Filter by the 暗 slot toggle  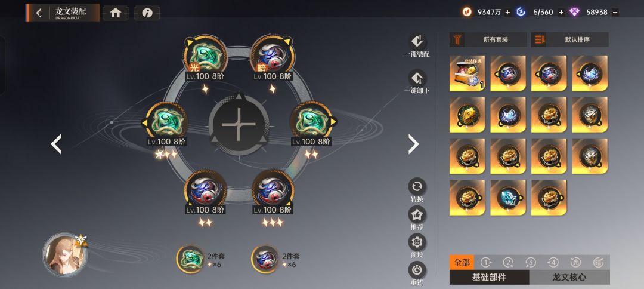pos(598,262)
